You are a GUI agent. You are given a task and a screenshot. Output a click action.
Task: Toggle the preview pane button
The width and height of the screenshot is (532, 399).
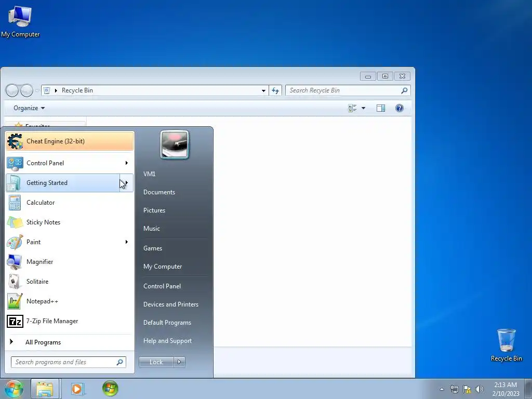[381, 108]
